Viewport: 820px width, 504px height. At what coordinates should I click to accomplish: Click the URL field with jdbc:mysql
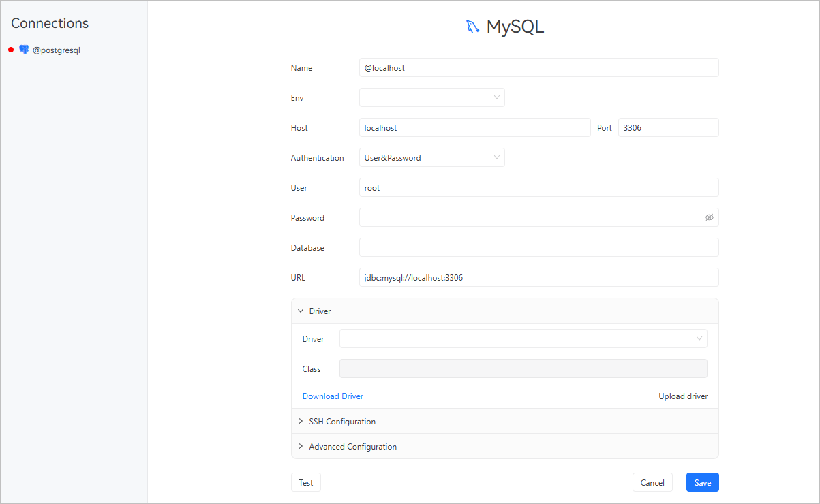click(539, 277)
